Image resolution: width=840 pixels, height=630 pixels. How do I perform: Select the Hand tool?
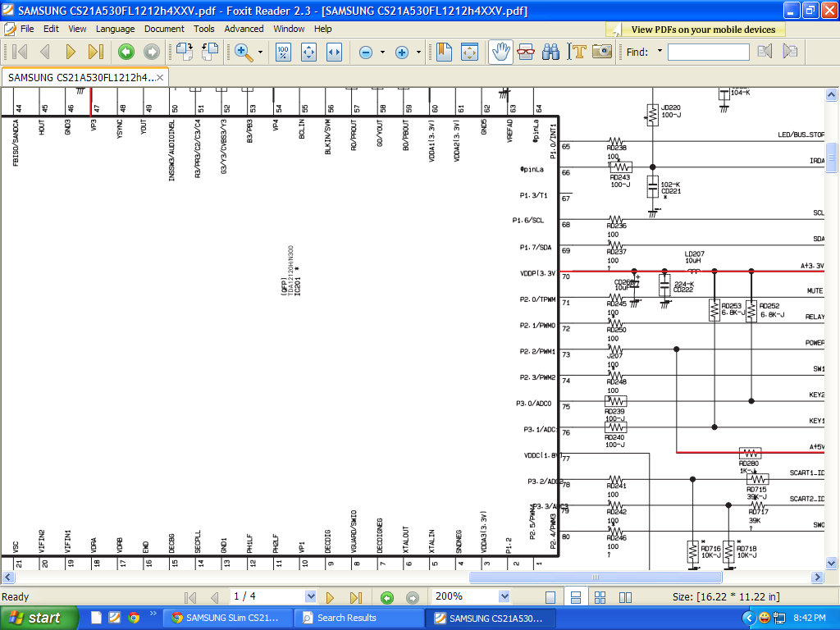(x=500, y=52)
